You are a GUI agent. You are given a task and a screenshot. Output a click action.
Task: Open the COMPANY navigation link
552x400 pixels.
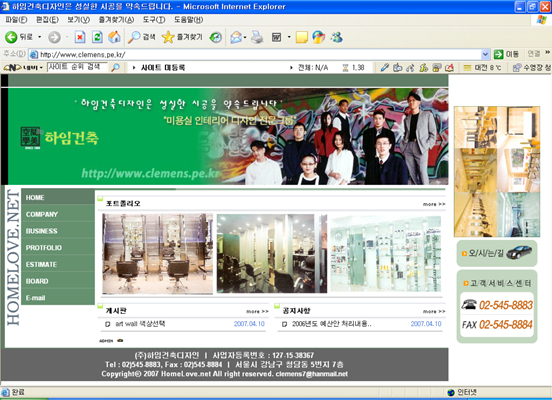click(58, 214)
